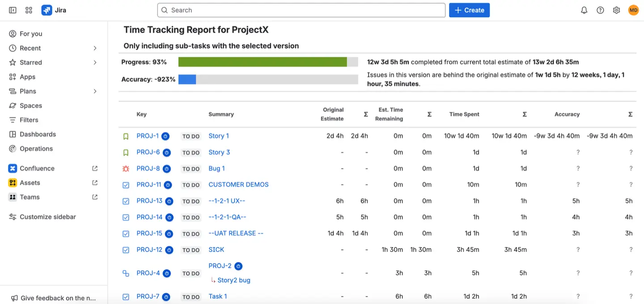Expand the Recent section
The height and width of the screenshot is (304, 644).
tap(94, 48)
